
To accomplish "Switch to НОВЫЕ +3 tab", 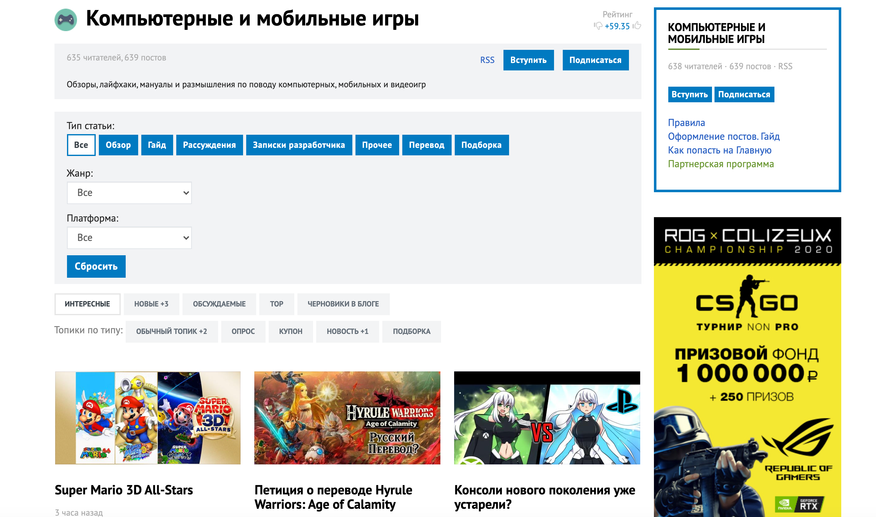I will coord(151,304).
